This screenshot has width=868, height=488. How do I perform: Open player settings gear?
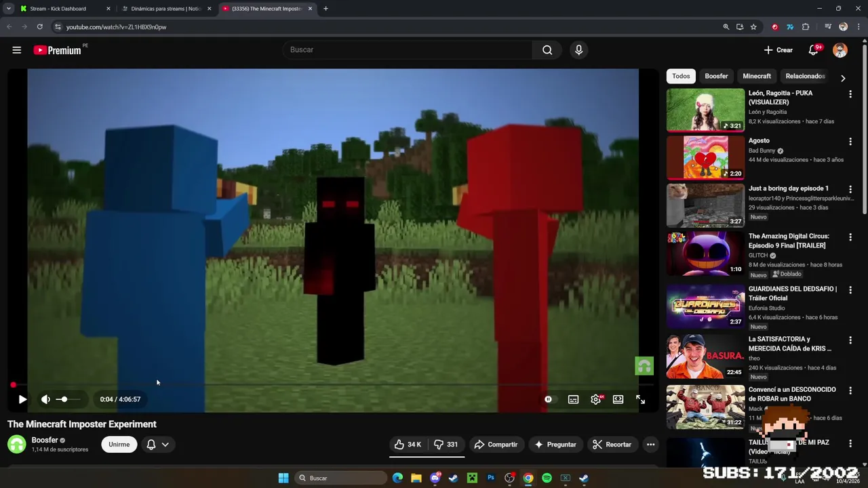pyautogui.click(x=595, y=399)
